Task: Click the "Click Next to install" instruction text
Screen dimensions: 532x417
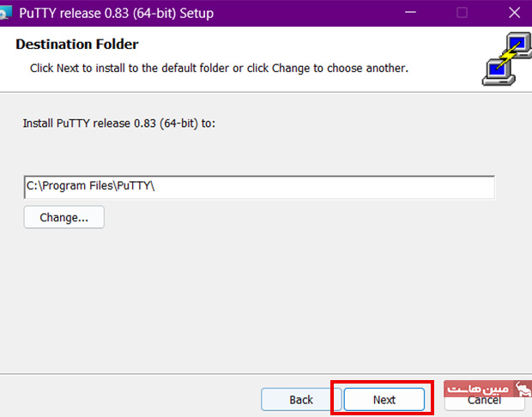Action: 219,67
